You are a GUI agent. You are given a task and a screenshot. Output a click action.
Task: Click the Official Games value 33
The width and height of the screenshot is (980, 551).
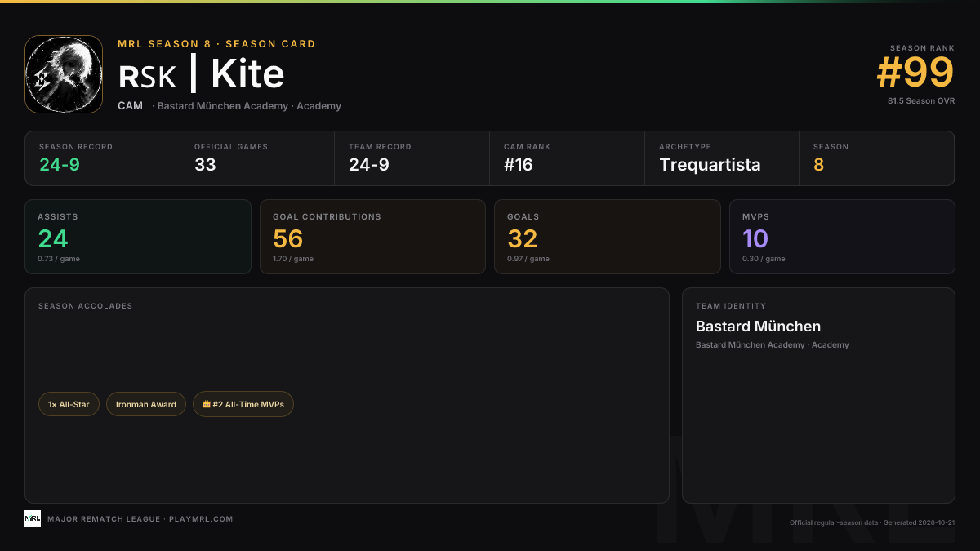click(x=205, y=165)
